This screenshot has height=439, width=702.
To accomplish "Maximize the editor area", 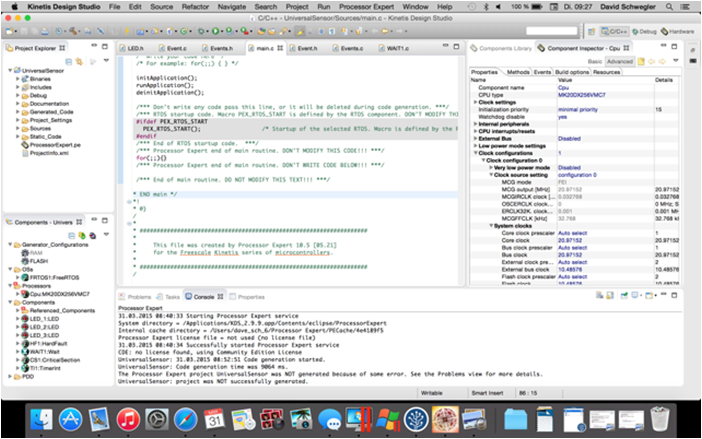I will pos(456,46).
